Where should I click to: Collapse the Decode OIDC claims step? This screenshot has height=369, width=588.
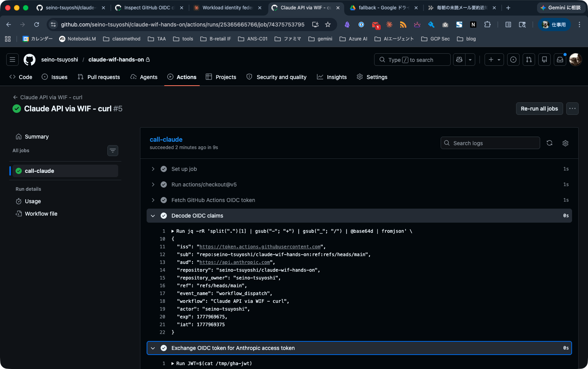tap(359, 216)
